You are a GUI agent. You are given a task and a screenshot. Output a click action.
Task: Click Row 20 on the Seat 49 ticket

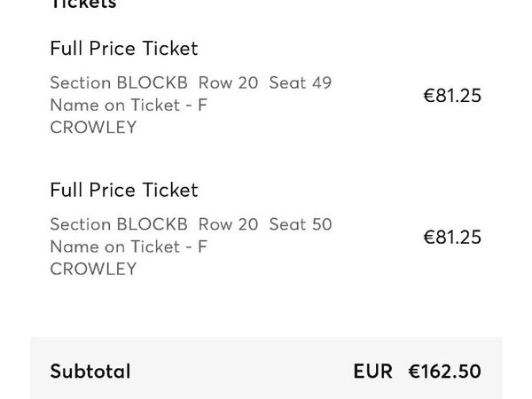[x=228, y=83]
